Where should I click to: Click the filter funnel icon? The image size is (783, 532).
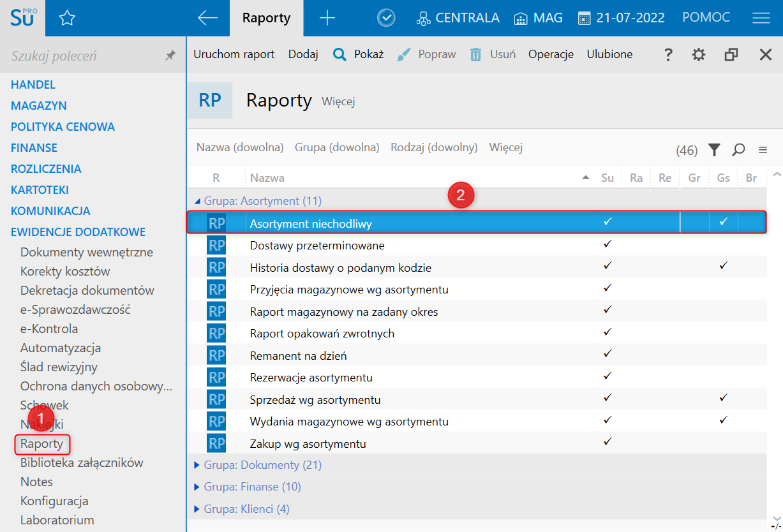tap(714, 150)
